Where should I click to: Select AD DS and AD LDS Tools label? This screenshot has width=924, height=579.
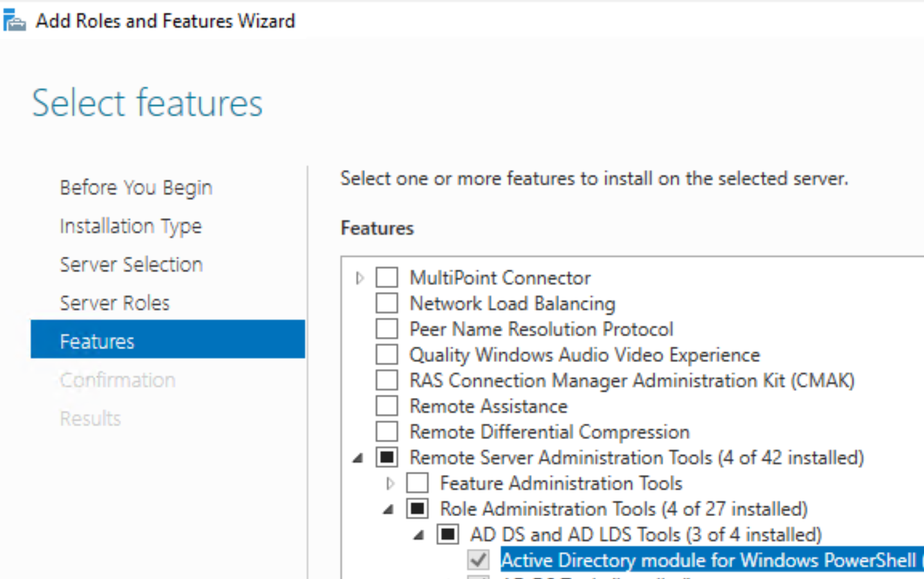pyautogui.click(x=646, y=535)
